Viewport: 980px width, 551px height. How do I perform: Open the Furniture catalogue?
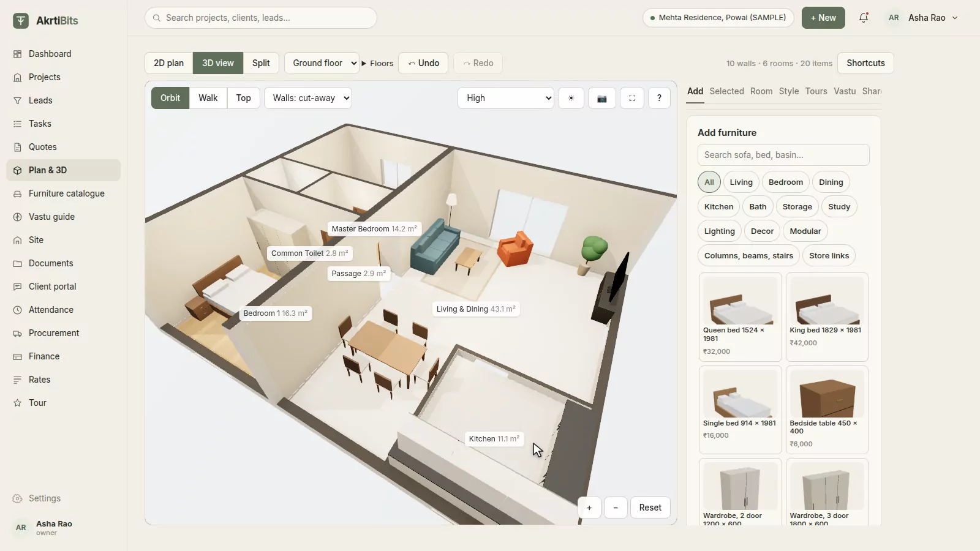(63, 193)
